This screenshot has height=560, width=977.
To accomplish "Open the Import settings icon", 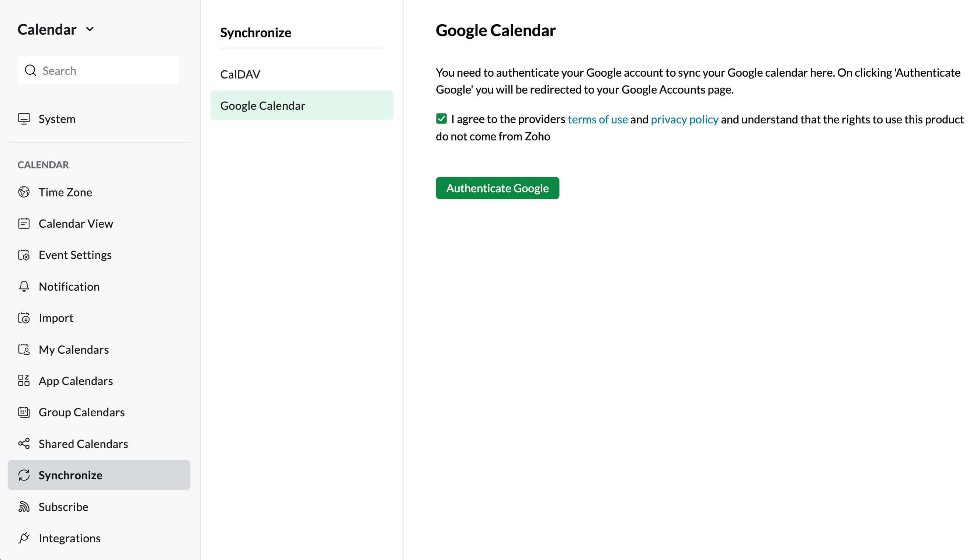I will pos(24,317).
